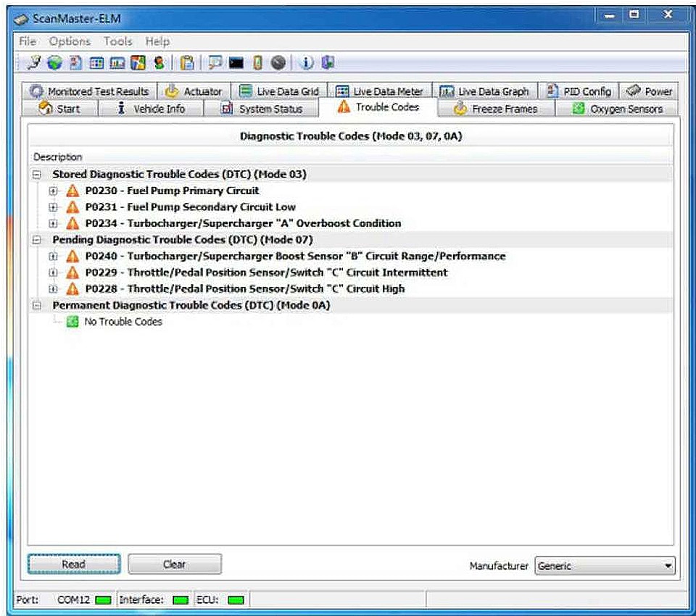This screenshot has height=616, width=696.
Task: Click the bar graph toolbar icon
Action: tap(117, 63)
